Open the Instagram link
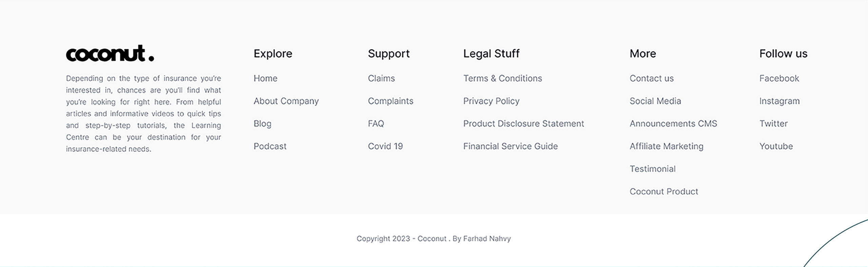The height and width of the screenshot is (267, 868). tap(780, 101)
